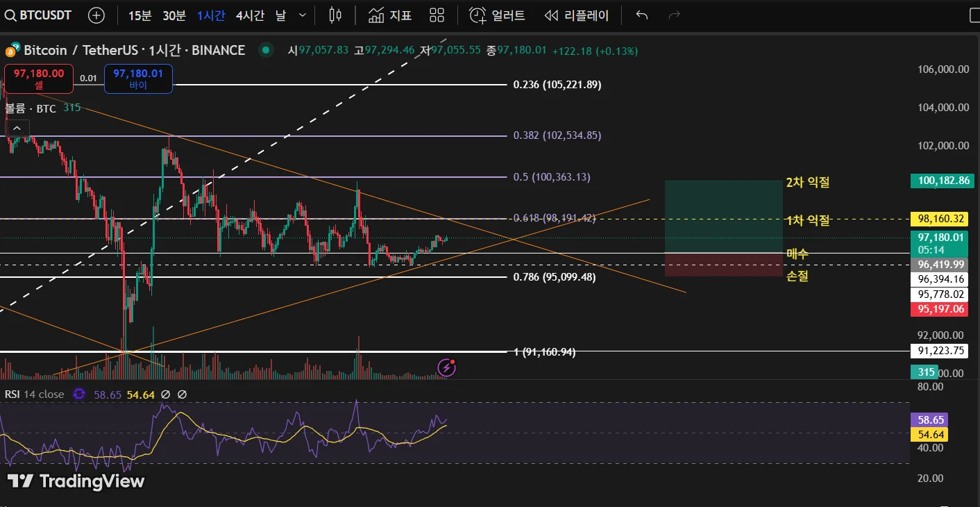The image size is (980, 507).
Task: Click the redo arrow
Action: 674,15
